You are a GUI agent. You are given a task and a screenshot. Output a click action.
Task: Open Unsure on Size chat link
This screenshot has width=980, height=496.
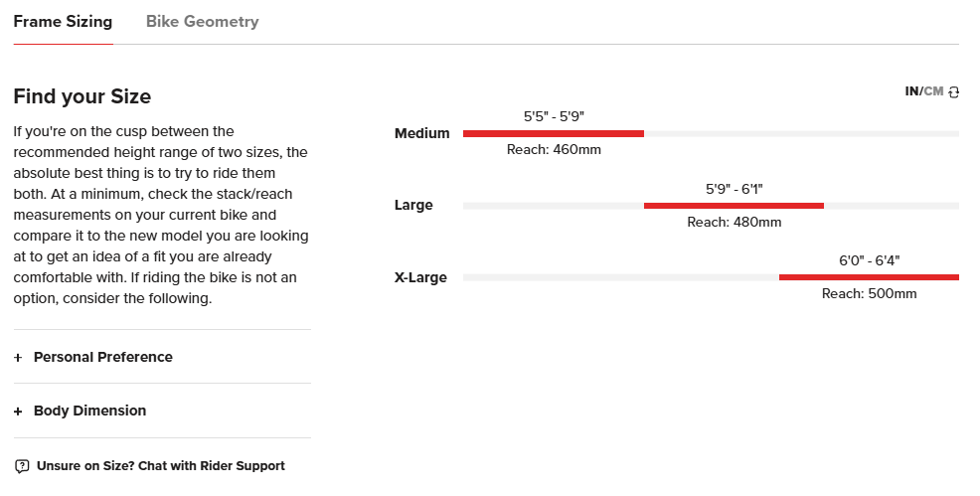pos(160,466)
